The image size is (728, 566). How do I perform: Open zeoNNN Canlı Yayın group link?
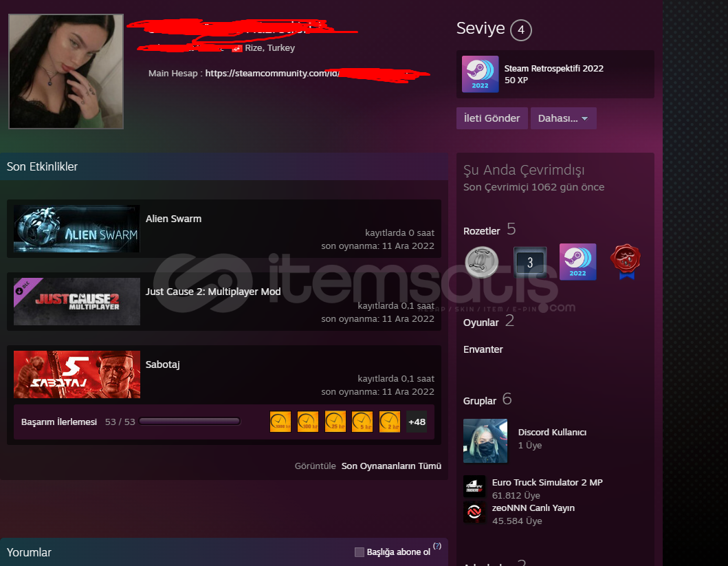(x=533, y=508)
